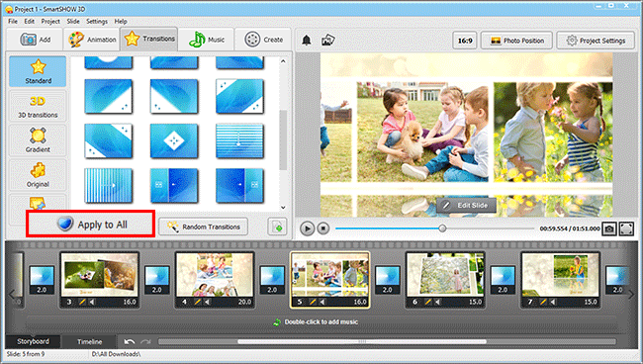Click Edit Slide on the preview
The image size is (643, 364).
pyautogui.click(x=466, y=206)
